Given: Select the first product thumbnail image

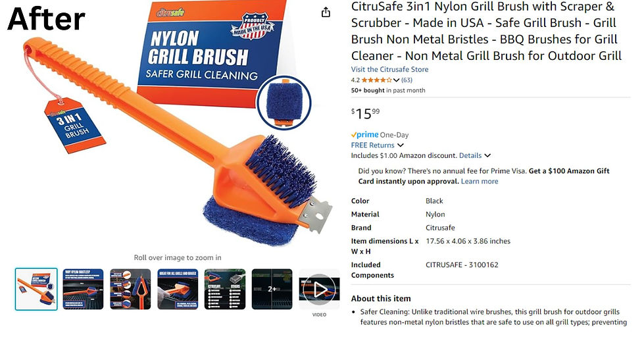Looking at the screenshot, I should (x=36, y=290).
